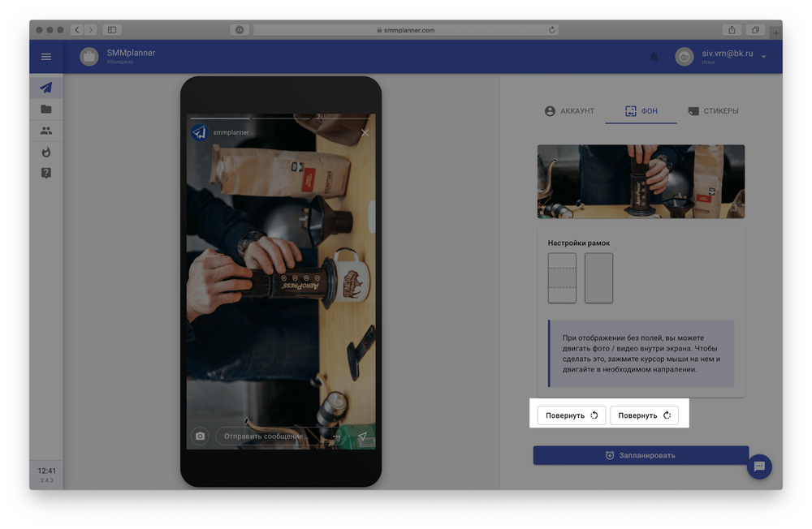This screenshot has height=529, width=812.
Task: Click the smmplanner.com address bar
Action: pyautogui.click(x=405, y=30)
